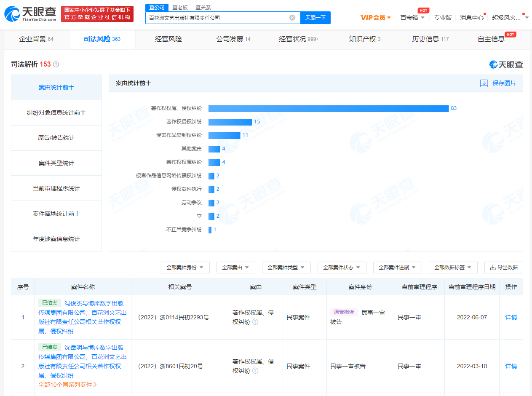Select 当前审理程序统计 in side menu

click(56, 188)
